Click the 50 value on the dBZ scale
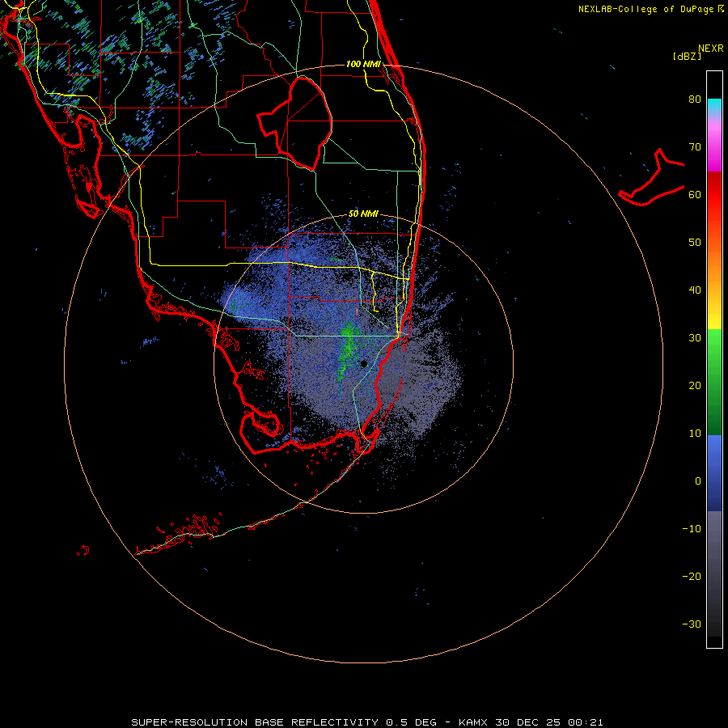Screen dimensions: 728x728 coord(695,243)
